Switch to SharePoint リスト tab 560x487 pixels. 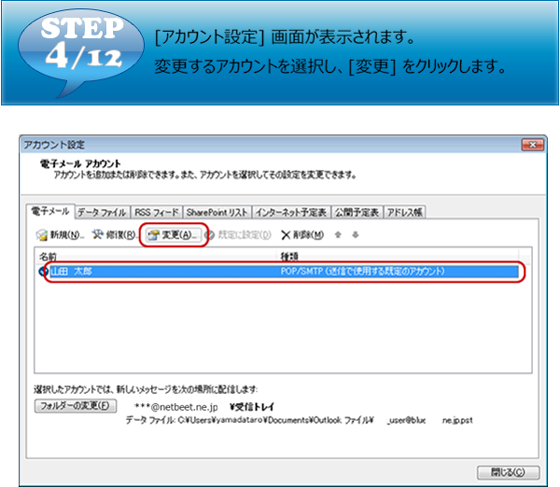217,212
